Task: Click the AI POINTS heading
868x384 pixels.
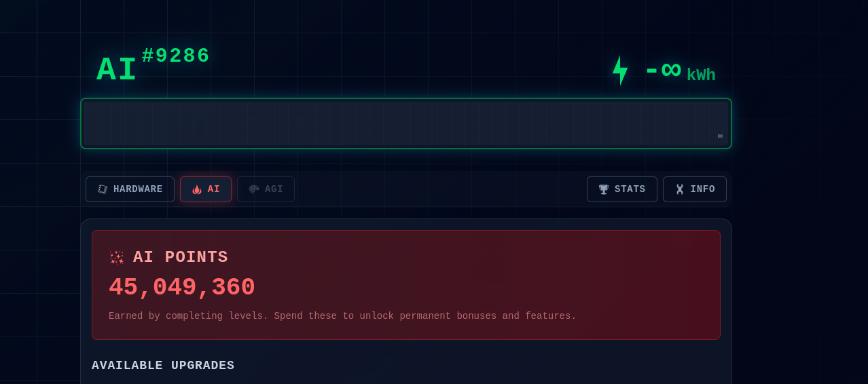Action: tap(181, 258)
